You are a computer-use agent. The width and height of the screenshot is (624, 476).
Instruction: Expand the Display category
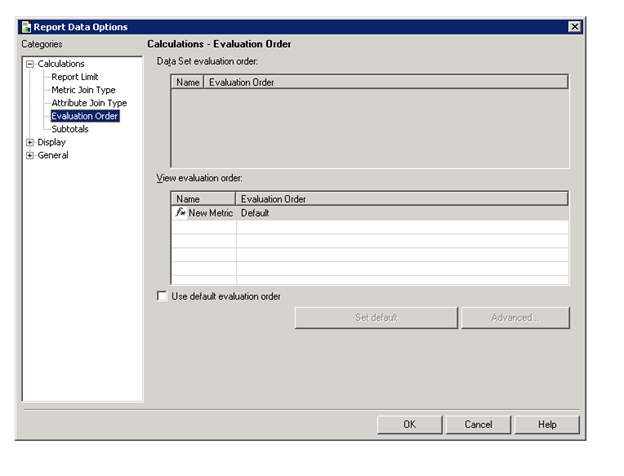coord(30,142)
